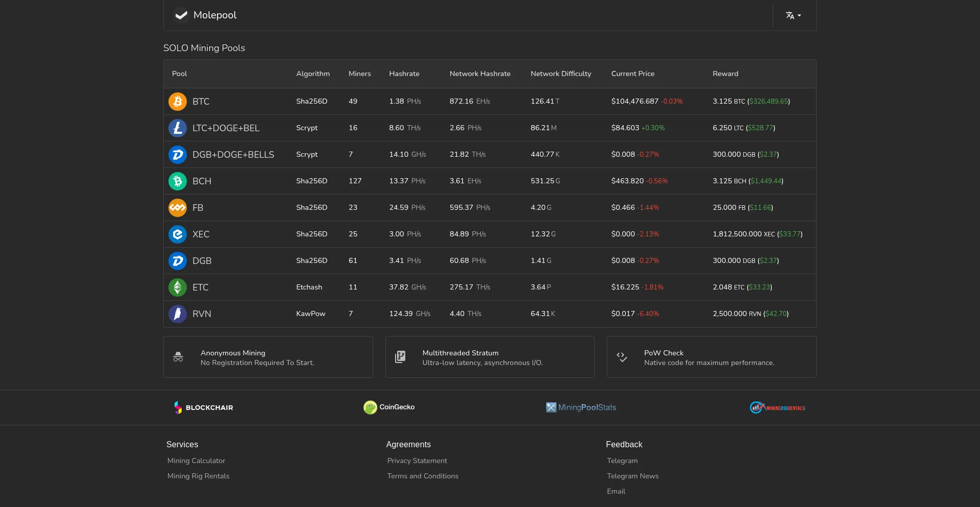Visit the Blockchair partner logo
980x507 pixels.
tap(204, 407)
